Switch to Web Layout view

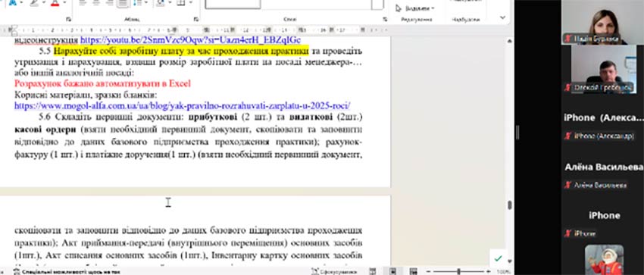click(x=413, y=272)
